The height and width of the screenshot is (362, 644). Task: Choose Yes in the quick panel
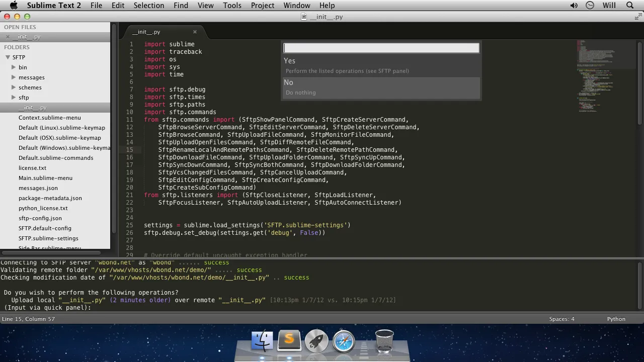381,66
